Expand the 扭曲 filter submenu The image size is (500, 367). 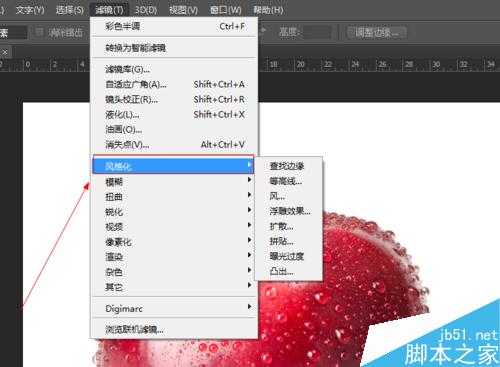click(174, 197)
